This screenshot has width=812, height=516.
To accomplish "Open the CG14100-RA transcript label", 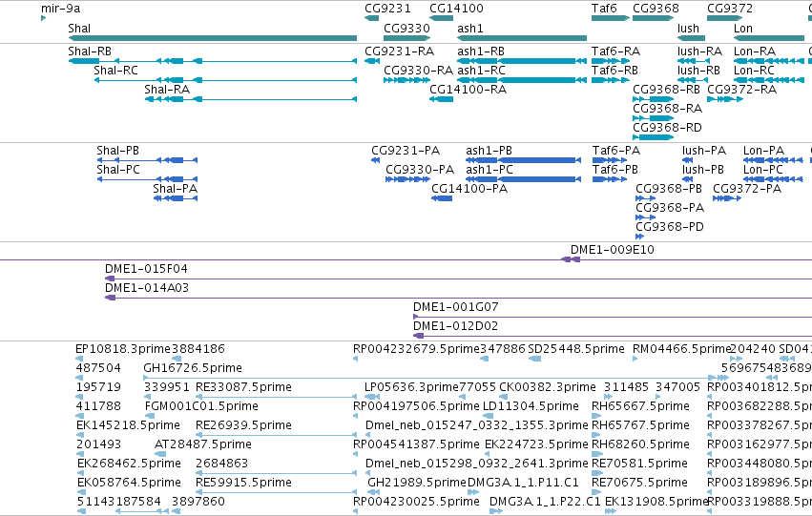I will click(468, 90).
